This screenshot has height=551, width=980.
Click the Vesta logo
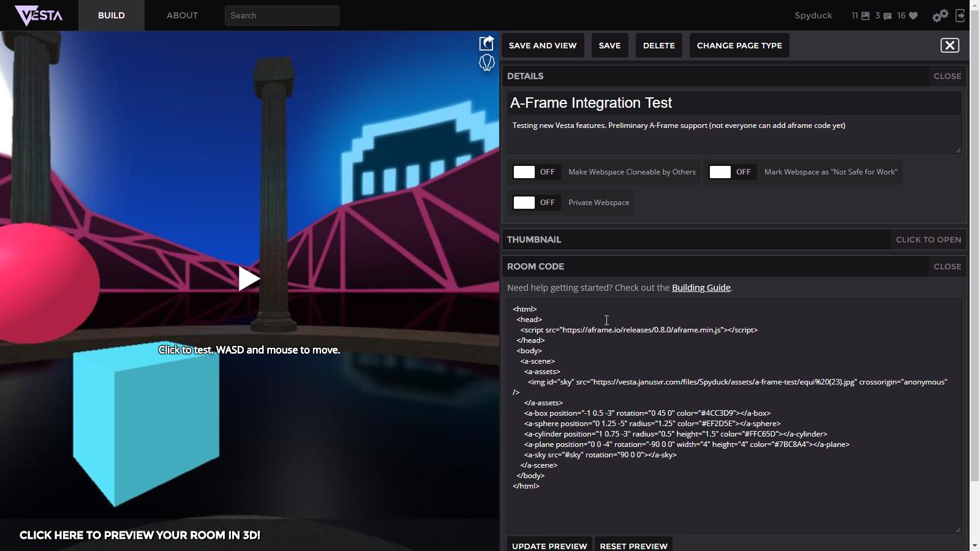tap(39, 15)
